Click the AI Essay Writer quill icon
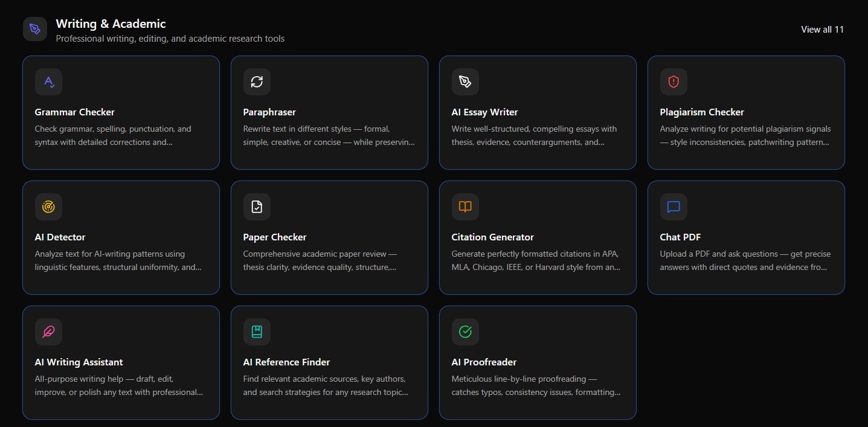Screen dimensions: 868x427 [x=465, y=82]
